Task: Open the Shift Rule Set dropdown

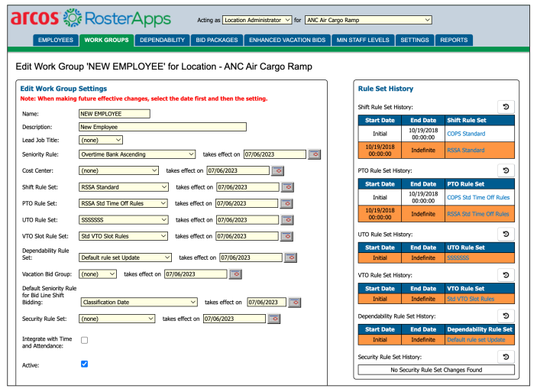Action: [124, 187]
